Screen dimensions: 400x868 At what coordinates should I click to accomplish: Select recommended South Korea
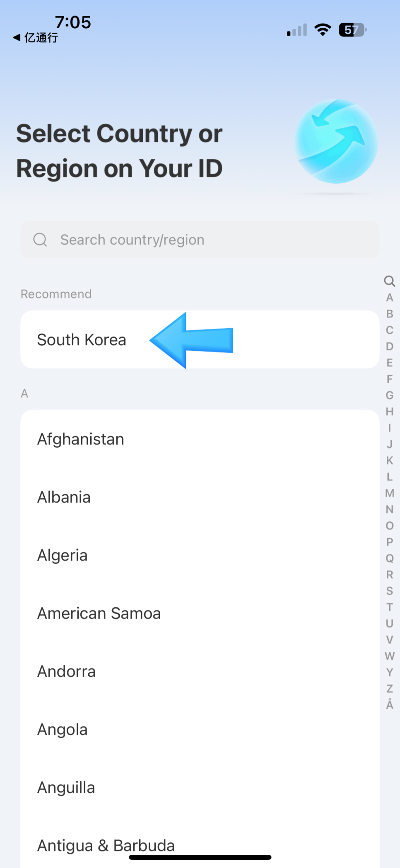(x=200, y=339)
